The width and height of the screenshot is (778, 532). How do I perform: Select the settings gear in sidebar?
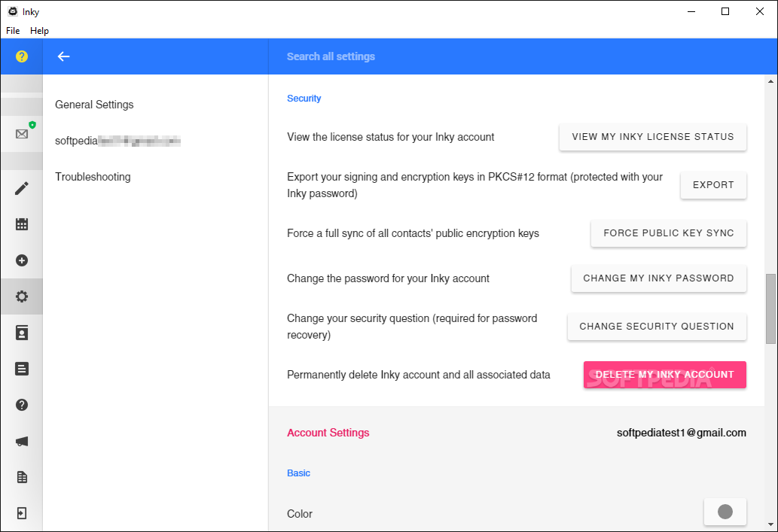[x=22, y=296]
